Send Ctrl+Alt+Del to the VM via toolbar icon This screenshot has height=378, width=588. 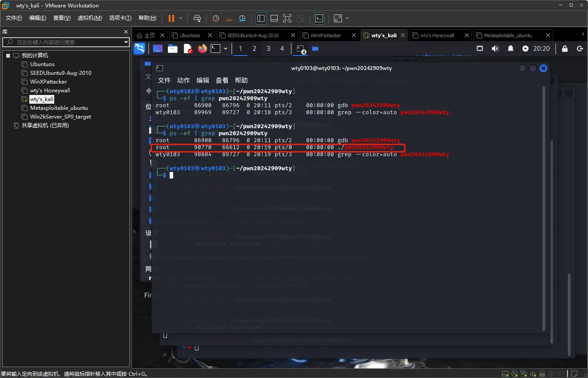coord(197,18)
